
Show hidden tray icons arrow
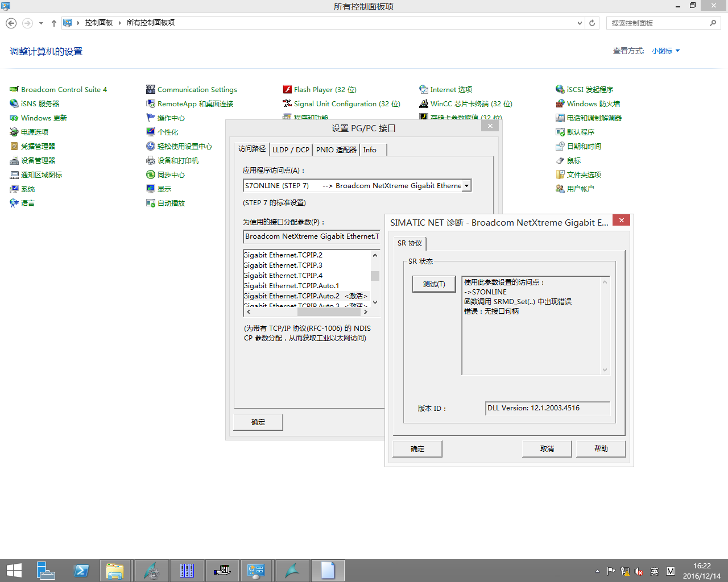pos(597,571)
